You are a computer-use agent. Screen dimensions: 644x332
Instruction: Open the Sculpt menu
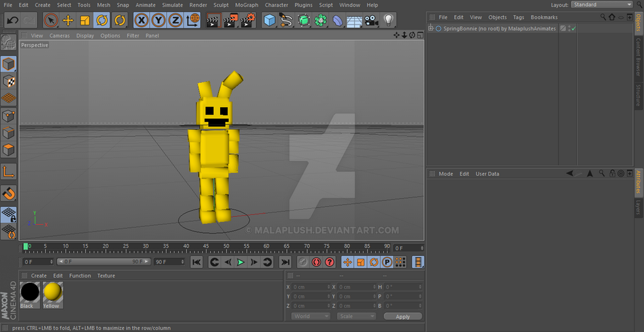pyautogui.click(x=221, y=5)
